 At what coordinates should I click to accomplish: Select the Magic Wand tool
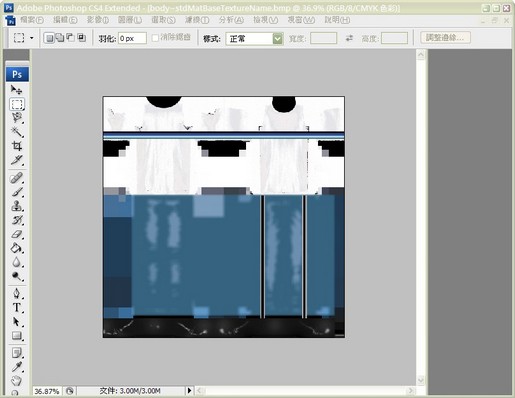17,132
